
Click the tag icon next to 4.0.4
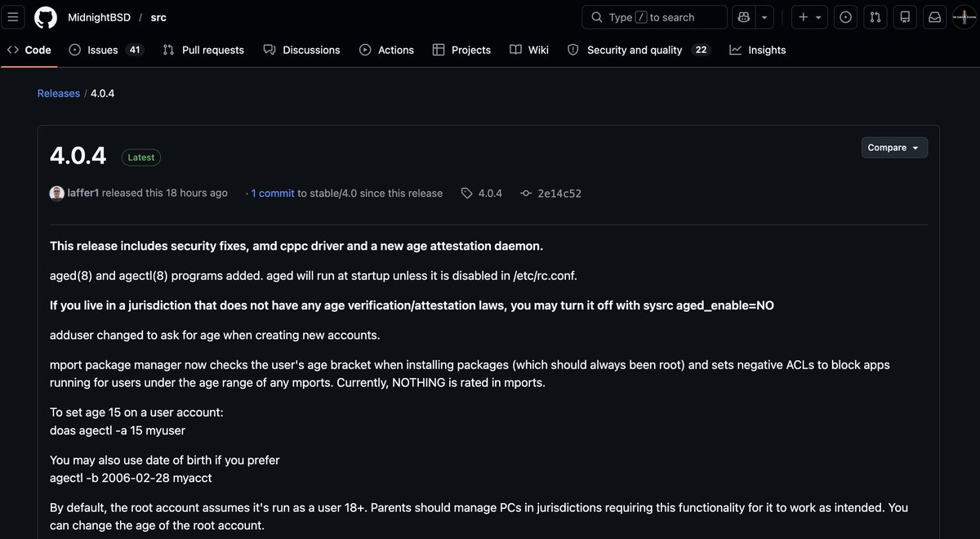466,193
